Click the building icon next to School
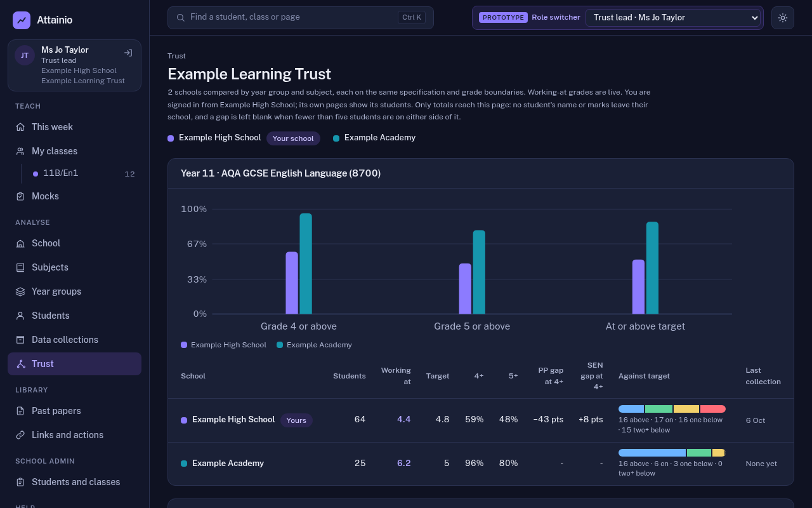The height and width of the screenshot is (508, 812). click(x=20, y=243)
